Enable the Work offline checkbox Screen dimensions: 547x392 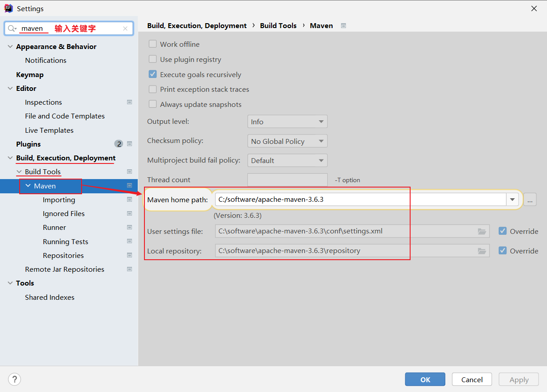[x=152, y=44]
